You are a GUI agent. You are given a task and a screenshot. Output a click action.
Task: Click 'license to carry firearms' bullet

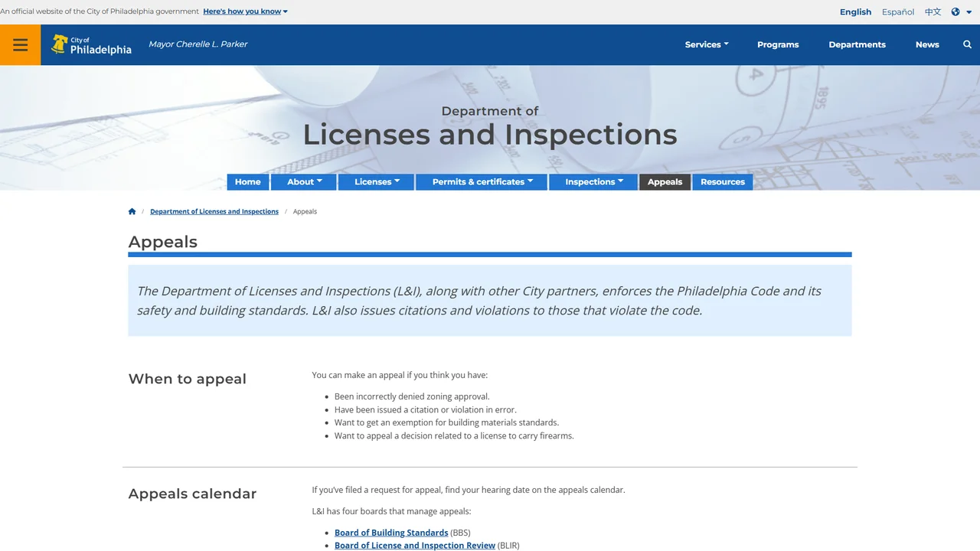pos(454,435)
